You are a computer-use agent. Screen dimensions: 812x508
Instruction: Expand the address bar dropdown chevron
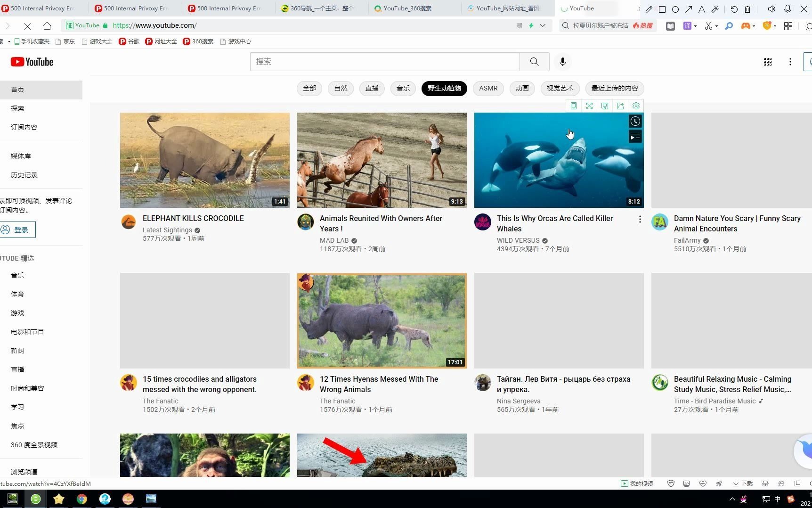543,26
